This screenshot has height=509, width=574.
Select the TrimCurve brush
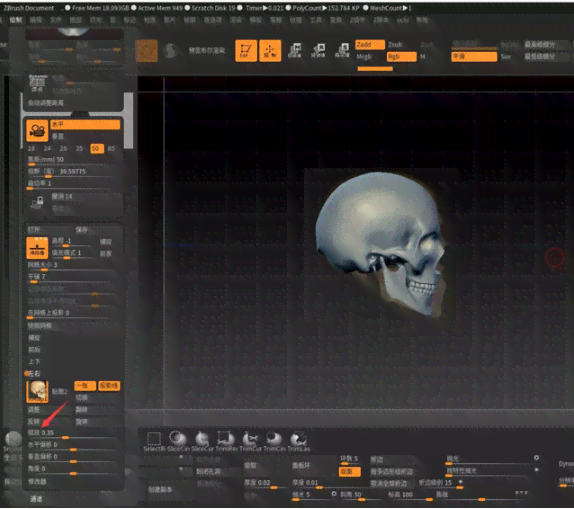tap(251, 441)
